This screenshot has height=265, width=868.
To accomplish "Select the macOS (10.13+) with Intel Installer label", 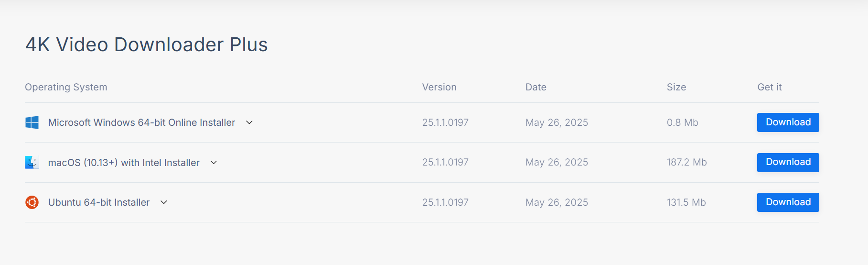I will (x=124, y=163).
